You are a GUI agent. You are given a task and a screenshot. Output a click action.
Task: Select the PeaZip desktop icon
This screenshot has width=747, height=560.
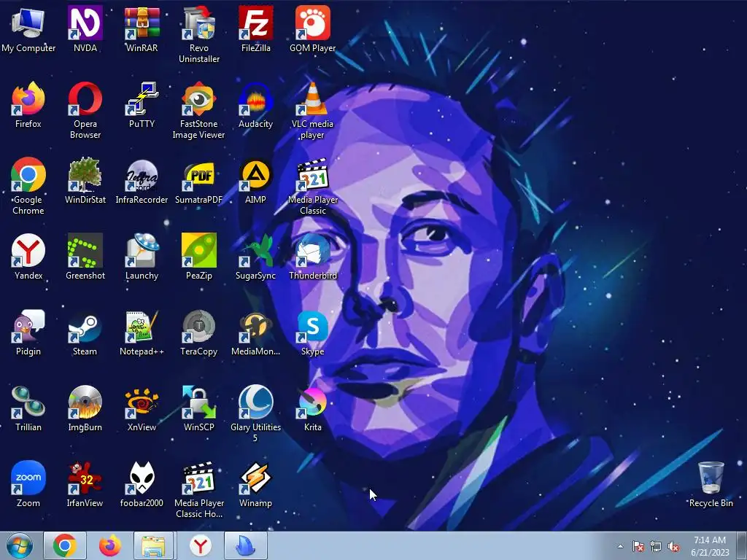199,257
